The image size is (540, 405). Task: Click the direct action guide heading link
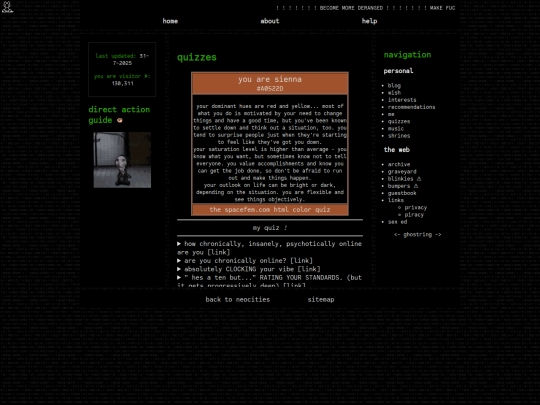click(x=119, y=115)
